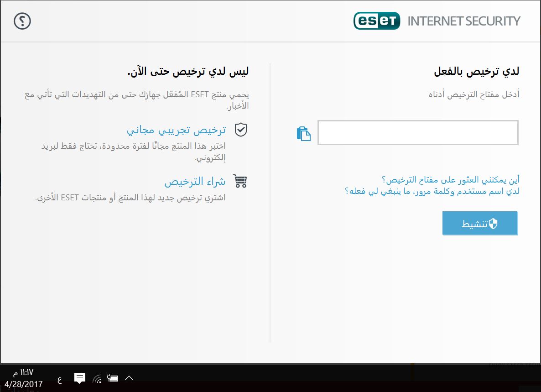
Task: Click the shopping cart icon beside شراء الترخيص
Action: pyautogui.click(x=240, y=181)
